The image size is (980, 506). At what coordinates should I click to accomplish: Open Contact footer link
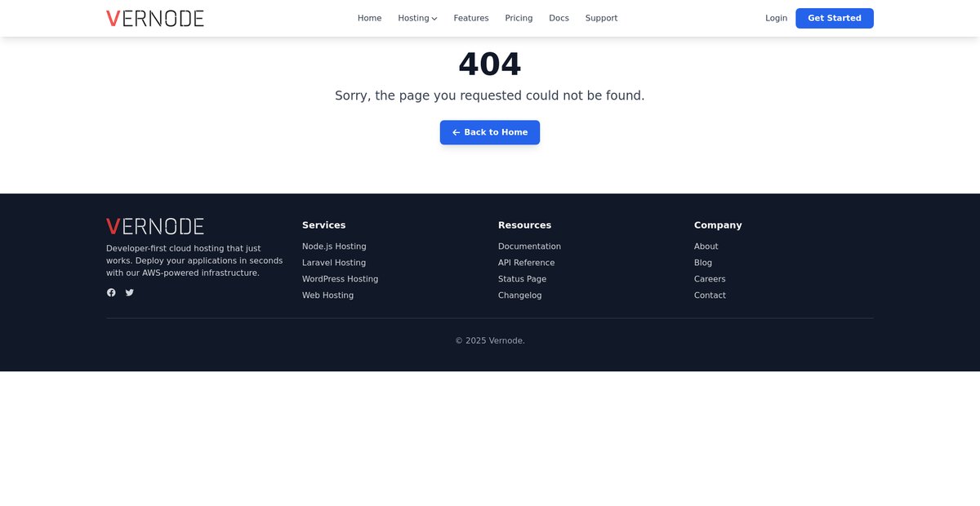coord(710,295)
